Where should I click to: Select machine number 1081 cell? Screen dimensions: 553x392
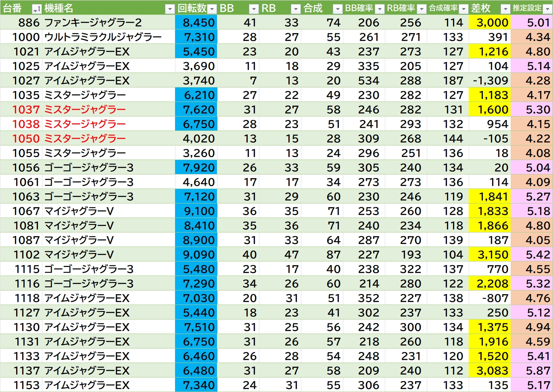(21, 226)
